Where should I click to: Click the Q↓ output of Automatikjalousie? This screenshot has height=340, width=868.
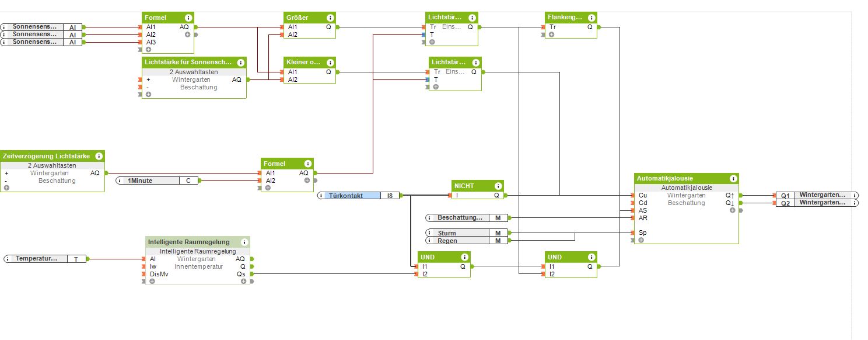pyautogui.click(x=730, y=203)
